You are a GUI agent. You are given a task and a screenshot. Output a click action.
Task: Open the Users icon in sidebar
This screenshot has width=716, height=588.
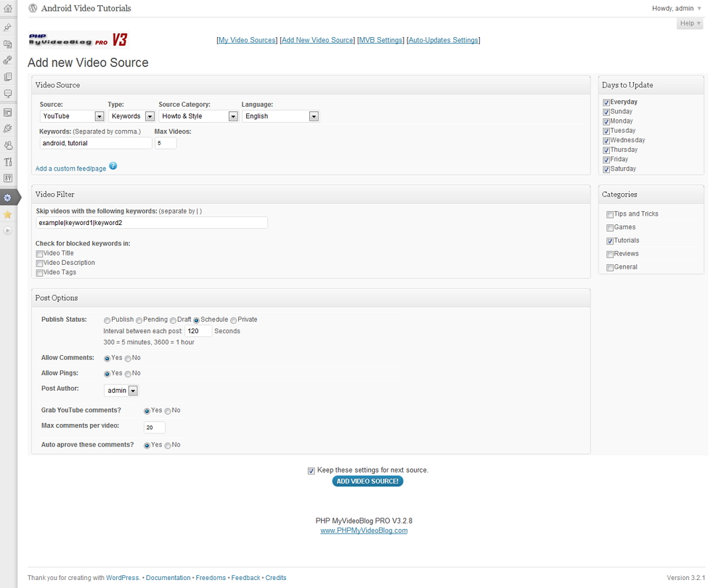tap(8, 145)
